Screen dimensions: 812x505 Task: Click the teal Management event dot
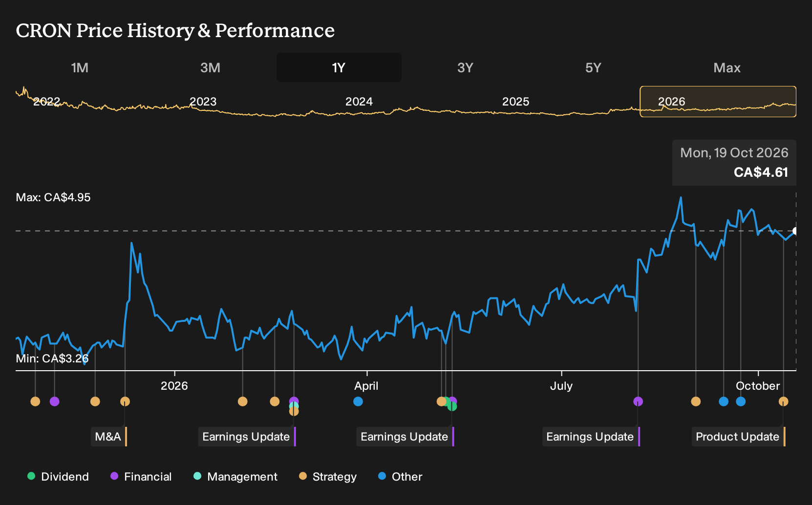point(294,406)
